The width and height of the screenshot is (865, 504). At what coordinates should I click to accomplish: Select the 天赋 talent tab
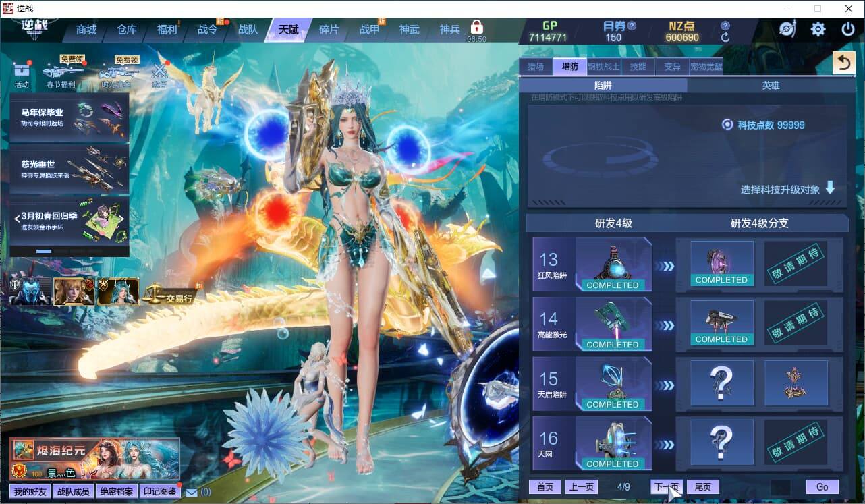(288, 30)
